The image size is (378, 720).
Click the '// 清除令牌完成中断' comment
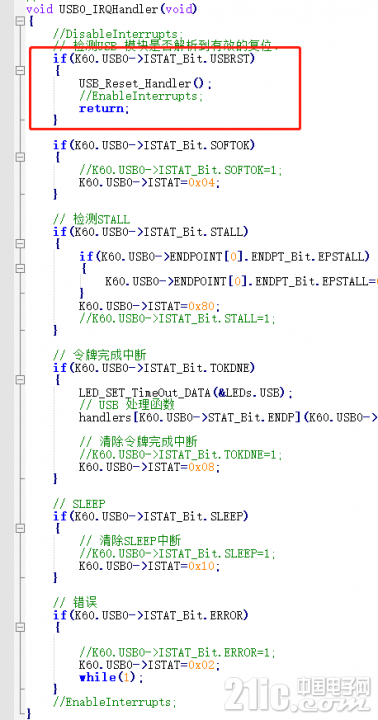tap(138, 442)
